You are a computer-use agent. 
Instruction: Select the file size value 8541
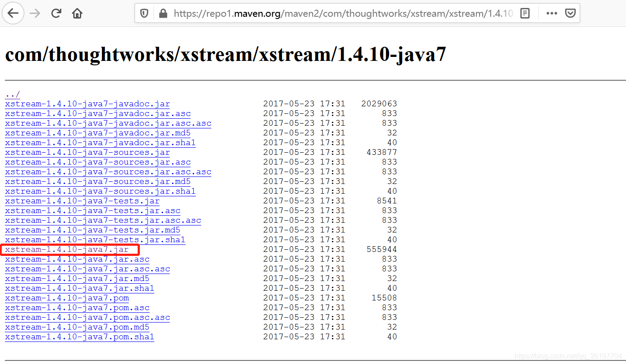coord(387,201)
